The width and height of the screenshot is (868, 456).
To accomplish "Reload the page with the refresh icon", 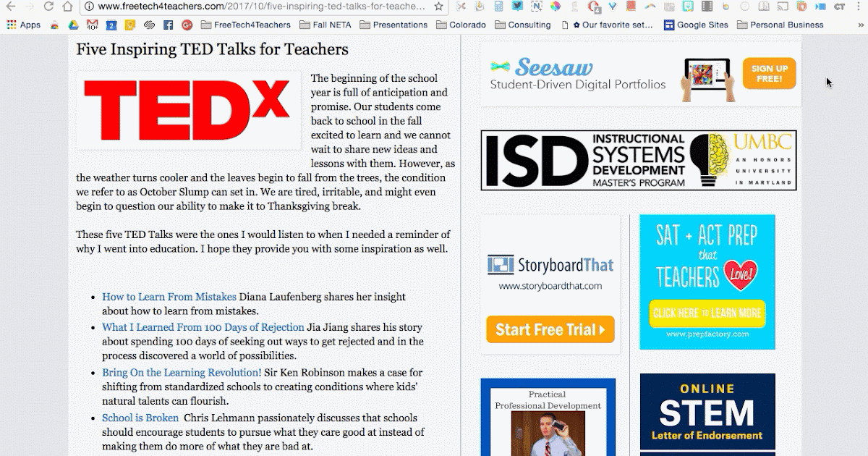I will (48, 7).
